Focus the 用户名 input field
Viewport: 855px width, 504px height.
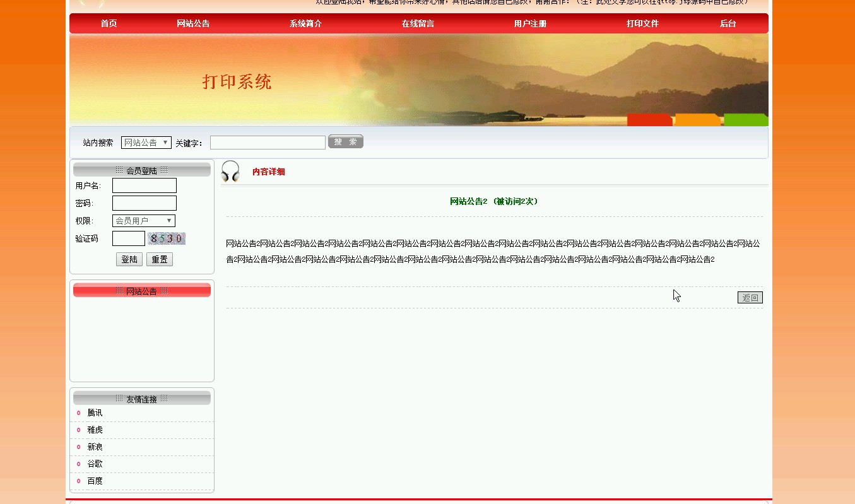pos(144,185)
